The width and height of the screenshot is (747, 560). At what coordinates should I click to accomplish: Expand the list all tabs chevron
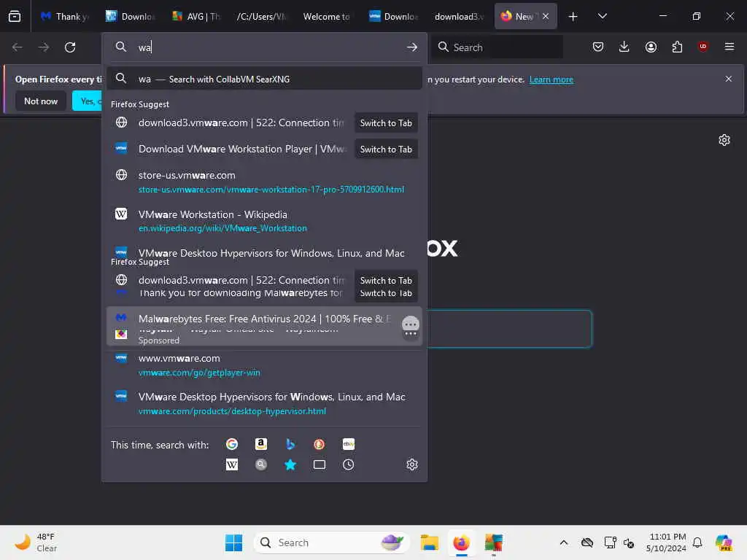(602, 16)
